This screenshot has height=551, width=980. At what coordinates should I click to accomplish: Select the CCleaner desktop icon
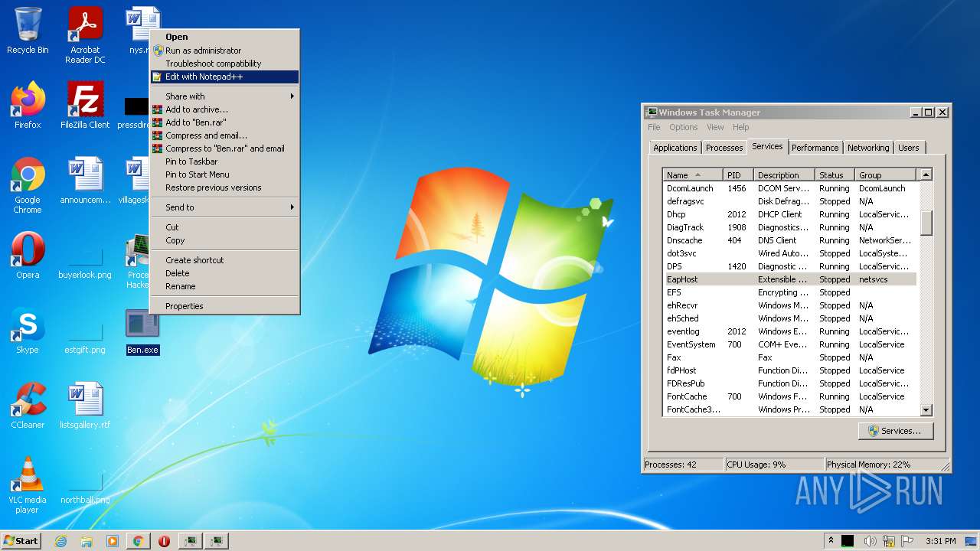pyautogui.click(x=28, y=406)
